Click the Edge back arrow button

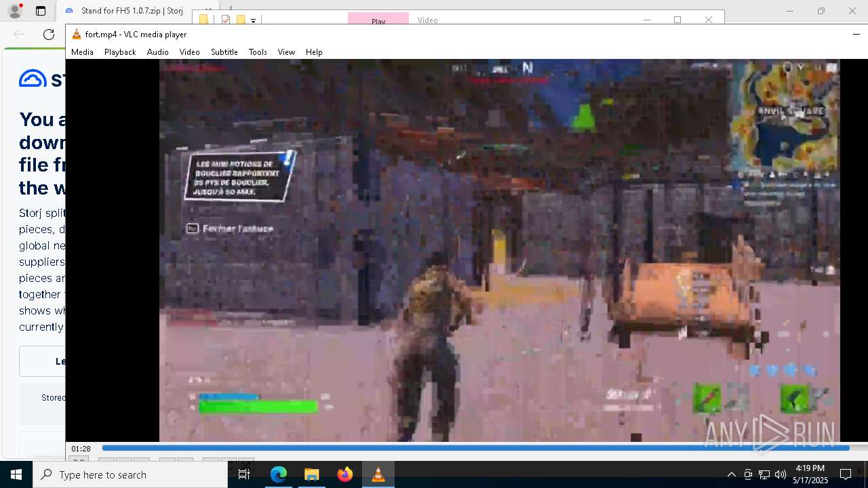pyautogui.click(x=19, y=35)
